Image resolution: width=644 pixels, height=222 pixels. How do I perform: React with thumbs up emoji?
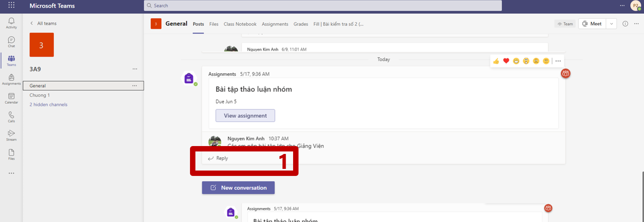click(x=496, y=61)
